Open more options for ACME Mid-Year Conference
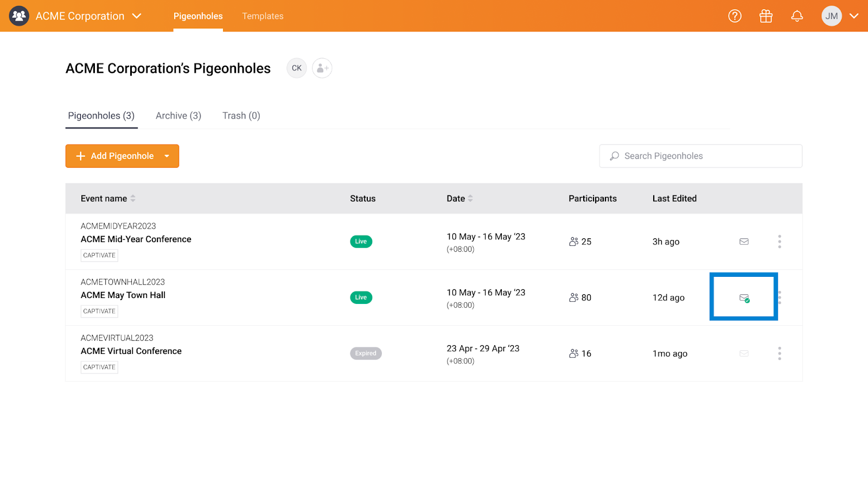Screen dimensions: 868x488 780,242
